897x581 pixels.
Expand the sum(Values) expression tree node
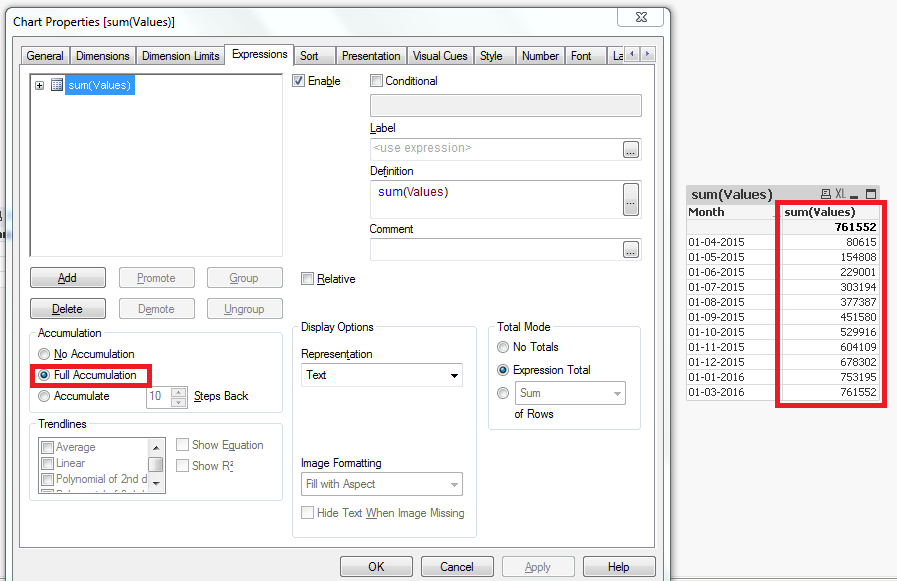point(39,85)
